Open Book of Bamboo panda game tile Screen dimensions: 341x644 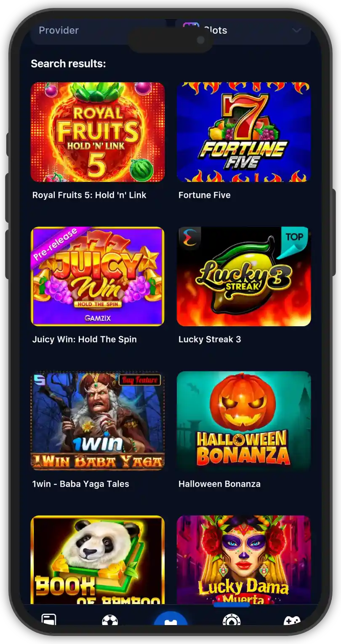98,560
